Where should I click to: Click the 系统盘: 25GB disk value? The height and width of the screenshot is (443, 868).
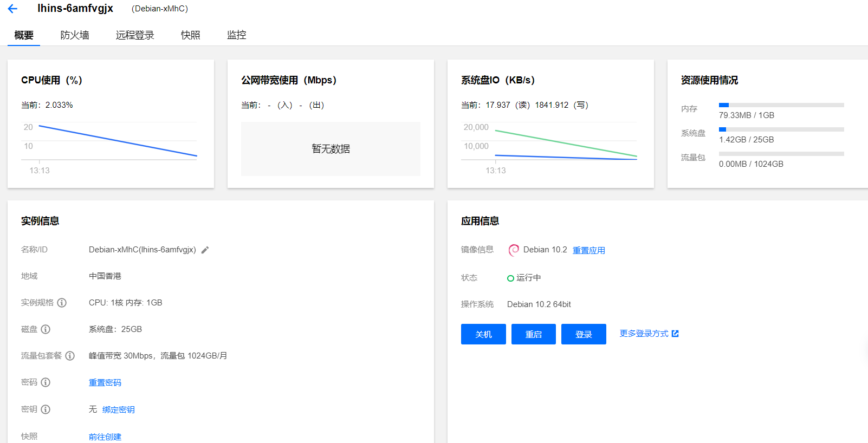point(115,329)
